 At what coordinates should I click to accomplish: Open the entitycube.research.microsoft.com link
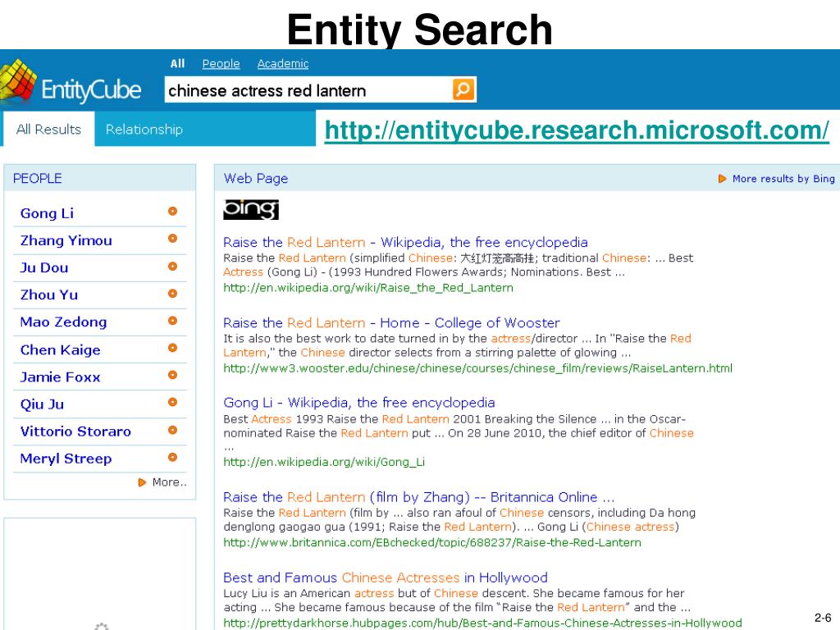click(577, 130)
